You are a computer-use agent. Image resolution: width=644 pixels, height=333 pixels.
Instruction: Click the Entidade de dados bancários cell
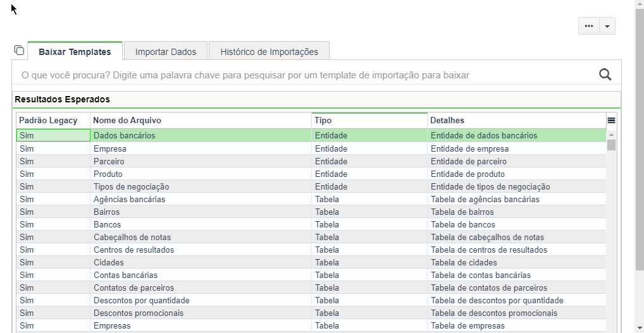point(517,135)
